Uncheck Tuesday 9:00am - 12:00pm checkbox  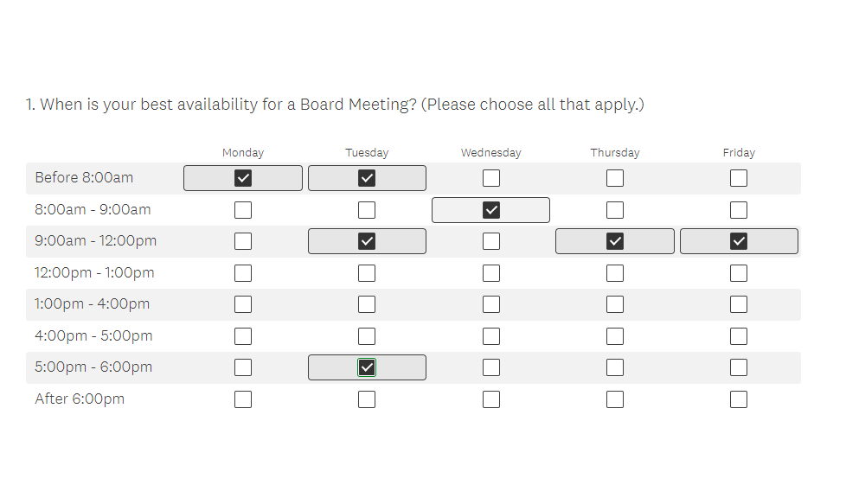(367, 241)
